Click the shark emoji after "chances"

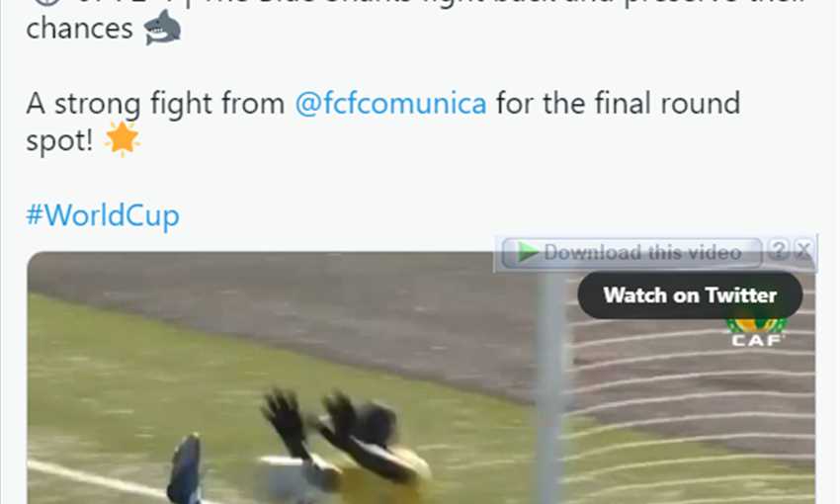tap(162, 28)
